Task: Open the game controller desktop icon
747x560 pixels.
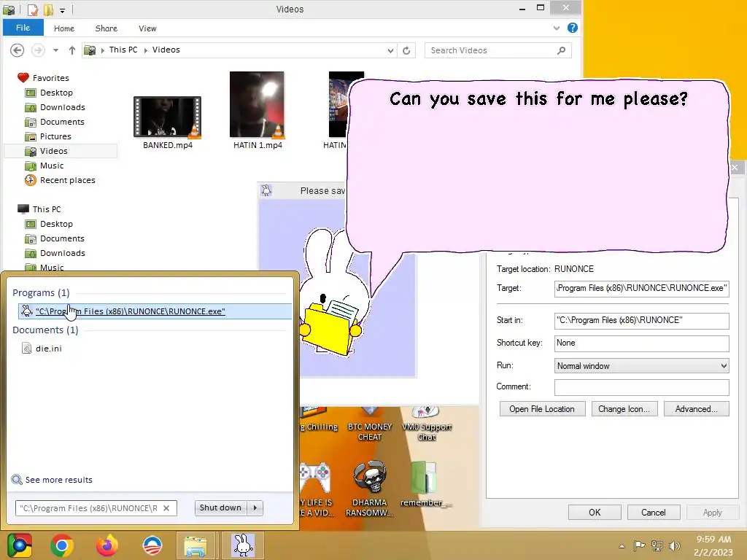Action: pyautogui.click(x=316, y=489)
